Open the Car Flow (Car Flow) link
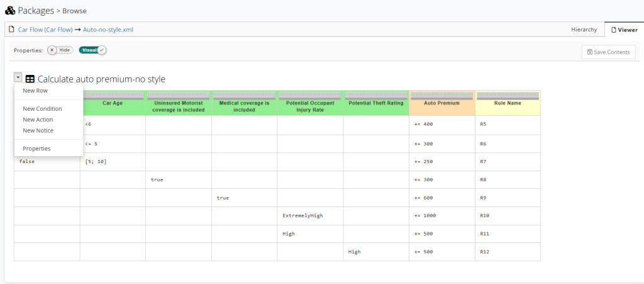 [45, 30]
